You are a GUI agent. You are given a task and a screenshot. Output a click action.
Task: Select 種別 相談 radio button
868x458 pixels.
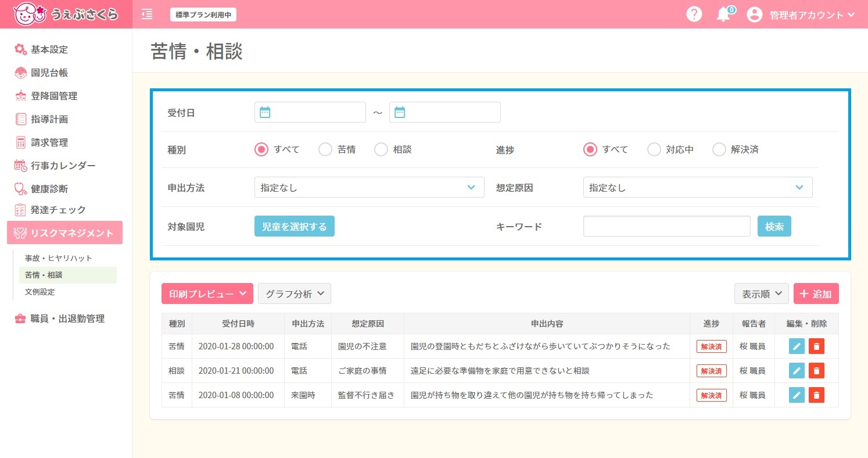[381, 149]
